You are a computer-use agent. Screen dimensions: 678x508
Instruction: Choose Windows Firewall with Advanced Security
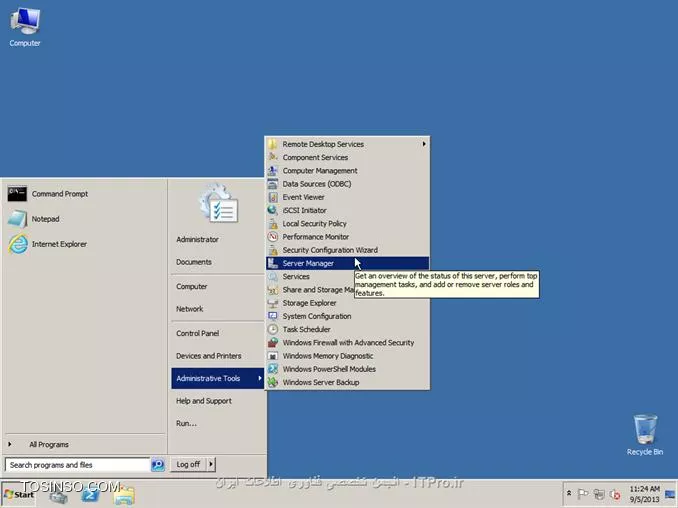pos(347,342)
